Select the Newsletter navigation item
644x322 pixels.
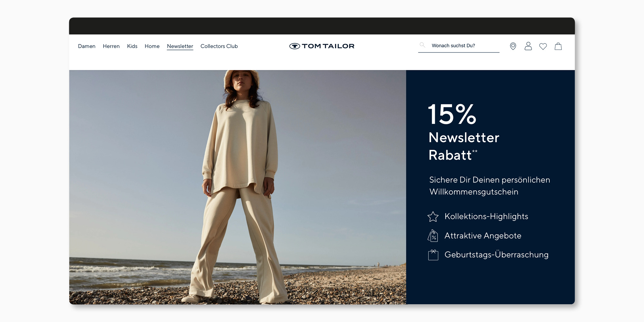180,46
